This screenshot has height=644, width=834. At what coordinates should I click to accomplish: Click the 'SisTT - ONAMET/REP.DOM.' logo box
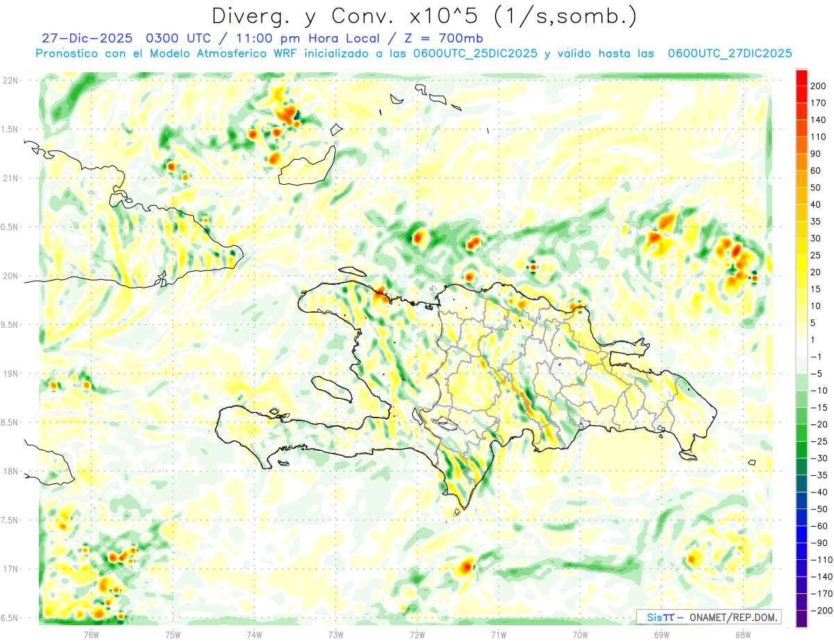pos(708,617)
